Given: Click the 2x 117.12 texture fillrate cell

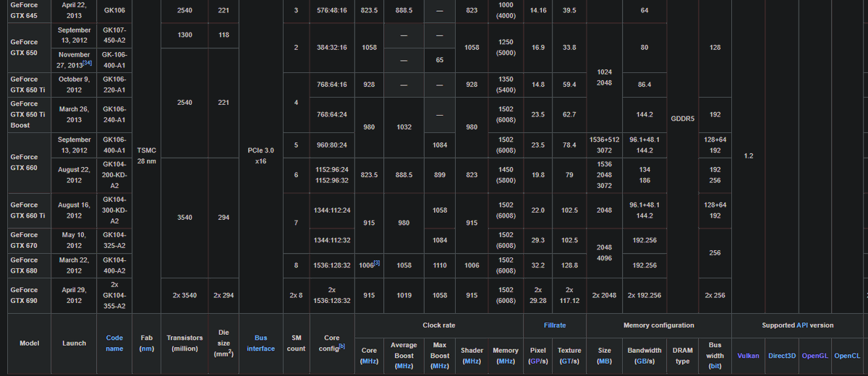Looking at the screenshot, I should pos(569,296).
